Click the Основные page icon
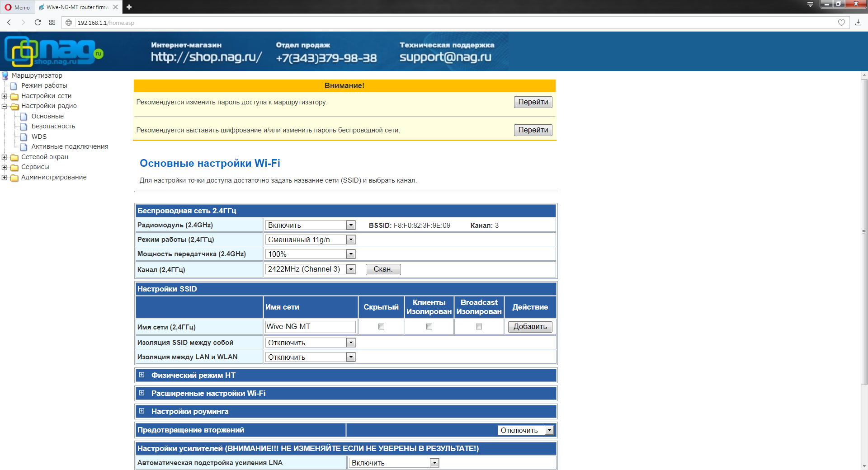 pyautogui.click(x=24, y=117)
